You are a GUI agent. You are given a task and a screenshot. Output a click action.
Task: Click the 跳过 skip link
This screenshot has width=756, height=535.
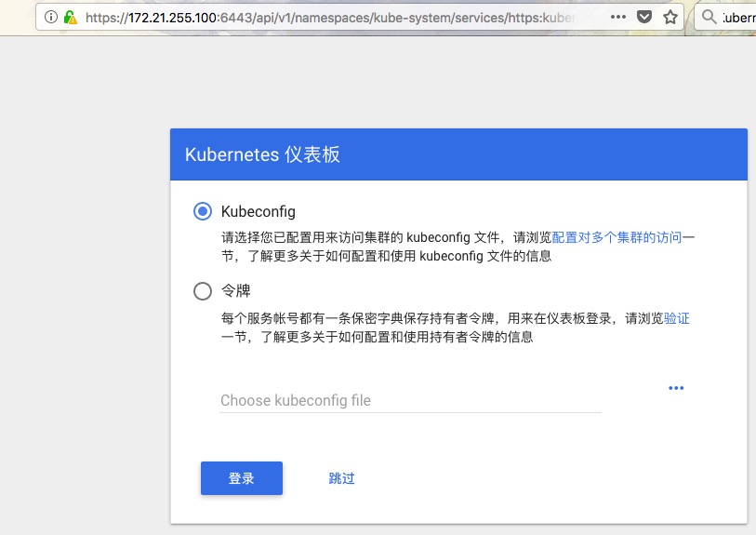coord(342,478)
